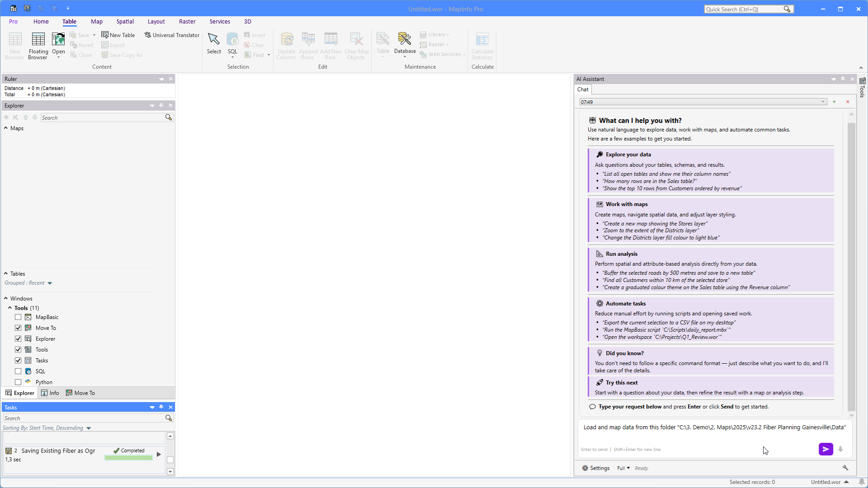Click the play arrow on completed task

[x=159, y=454]
